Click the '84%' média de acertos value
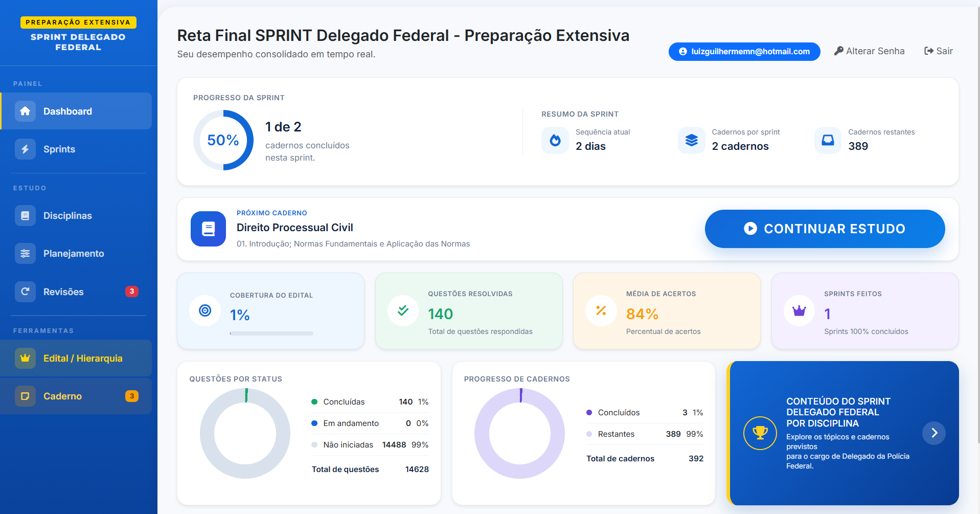980x514 pixels. [x=642, y=314]
